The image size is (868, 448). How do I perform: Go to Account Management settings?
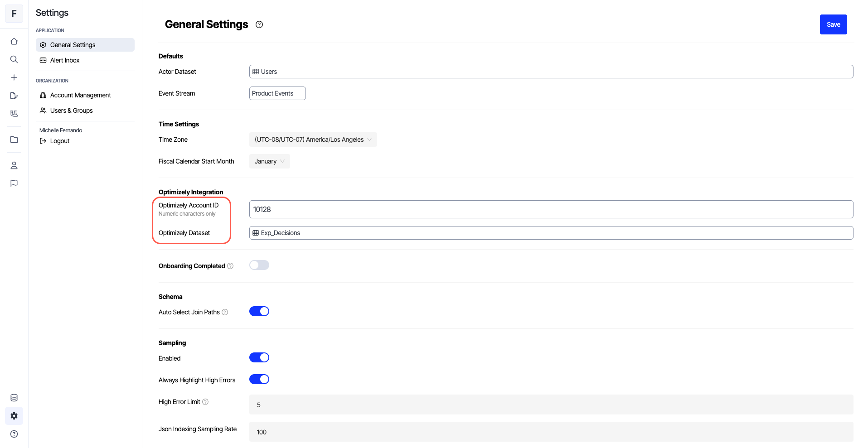pyautogui.click(x=80, y=95)
